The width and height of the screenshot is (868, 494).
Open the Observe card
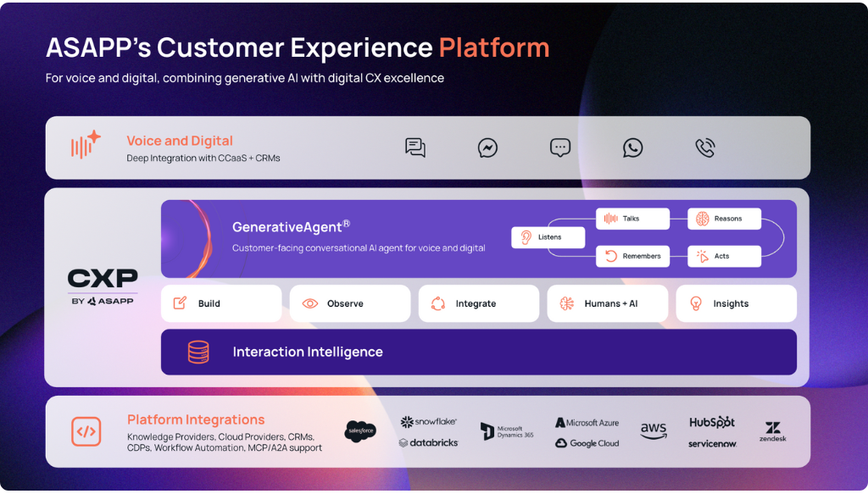tap(350, 303)
